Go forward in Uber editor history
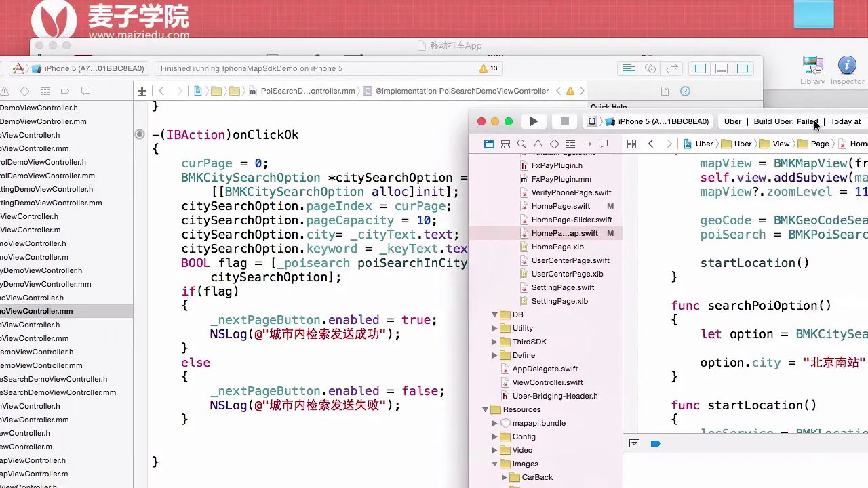Viewport: 868px width, 488px height. [x=669, y=144]
